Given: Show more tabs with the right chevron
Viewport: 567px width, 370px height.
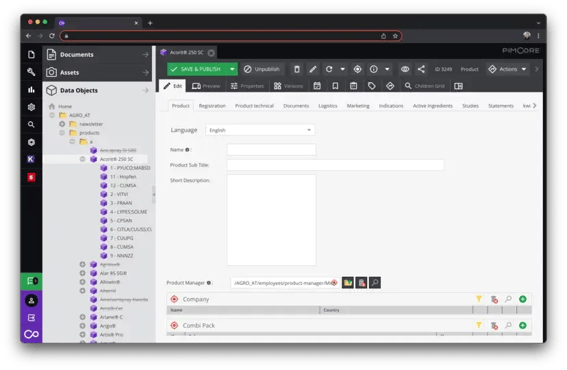Looking at the screenshot, I should tap(534, 106).
